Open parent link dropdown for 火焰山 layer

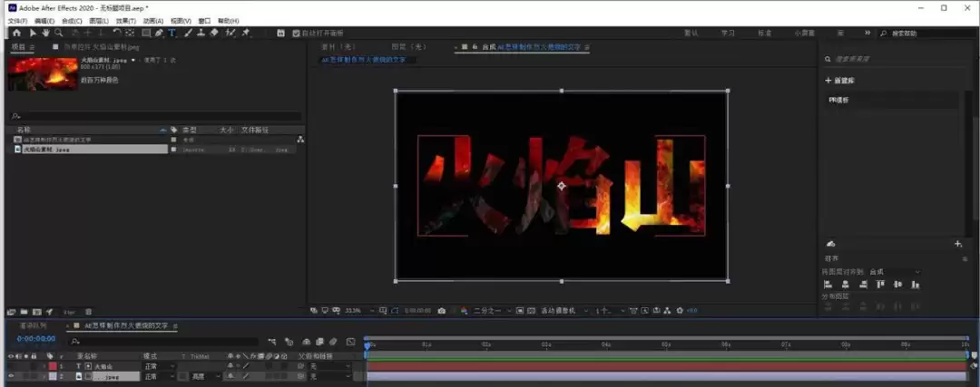[330, 366]
